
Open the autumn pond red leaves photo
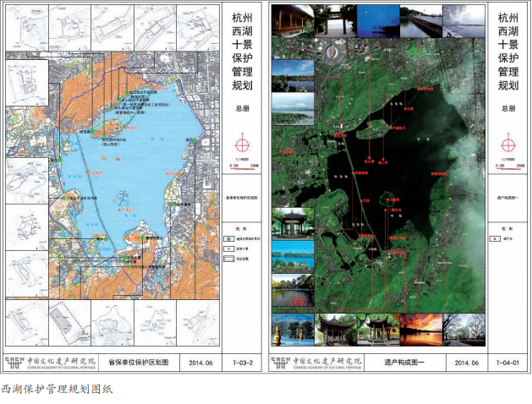pos(293,290)
